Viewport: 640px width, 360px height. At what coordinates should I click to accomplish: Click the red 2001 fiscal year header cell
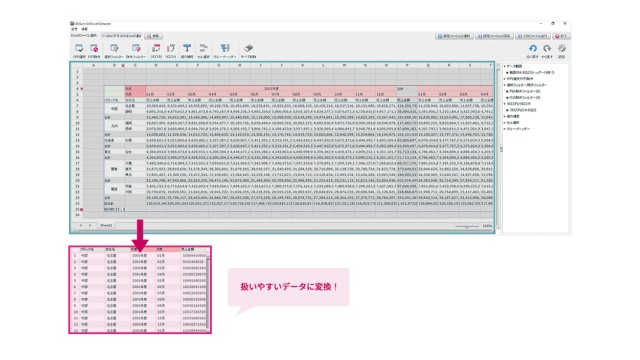point(271,89)
